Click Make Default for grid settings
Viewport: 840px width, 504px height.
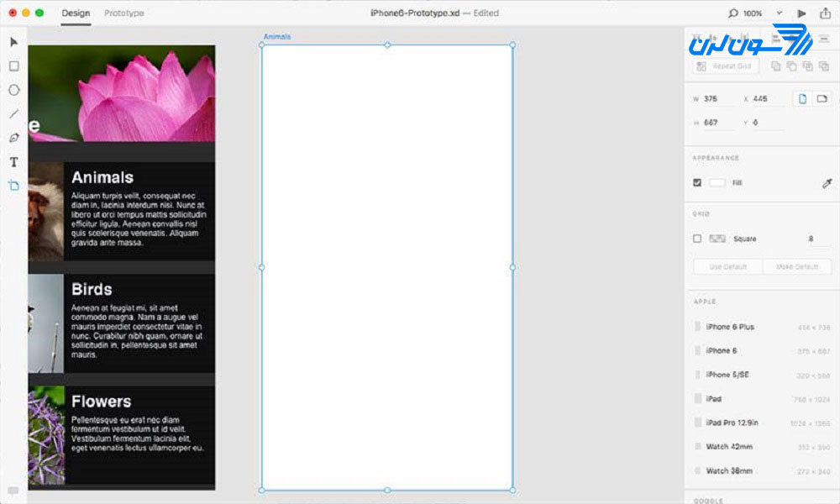[797, 266]
